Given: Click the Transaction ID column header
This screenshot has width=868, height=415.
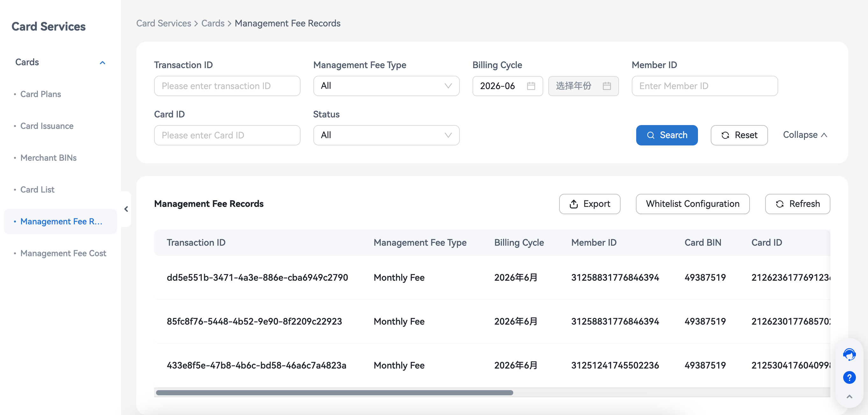Looking at the screenshot, I should pyautogui.click(x=196, y=242).
